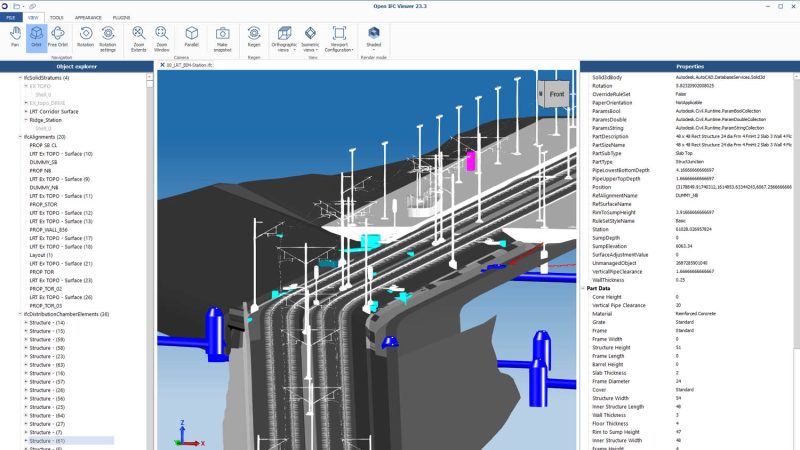This screenshot has width=800, height=450.
Task: Open the APPEARANCE ribbon tab
Action: pyautogui.click(x=88, y=17)
